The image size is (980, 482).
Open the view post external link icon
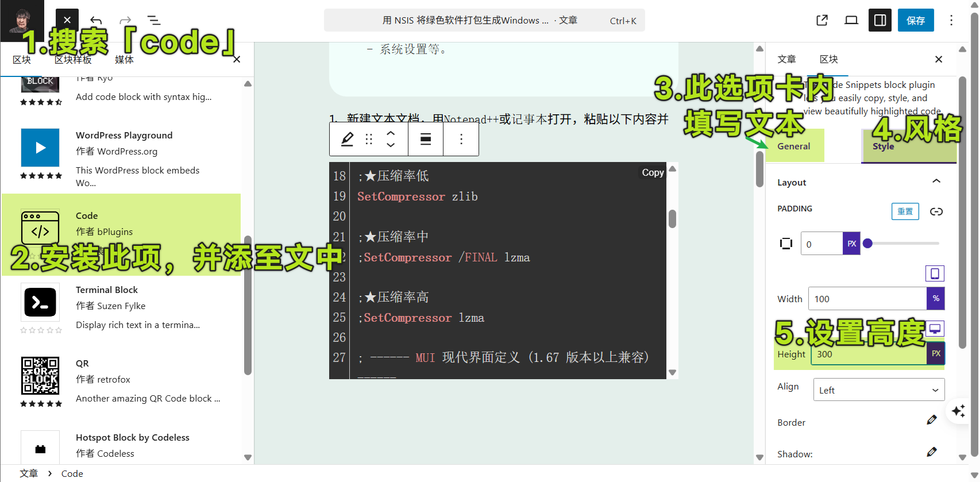click(822, 20)
